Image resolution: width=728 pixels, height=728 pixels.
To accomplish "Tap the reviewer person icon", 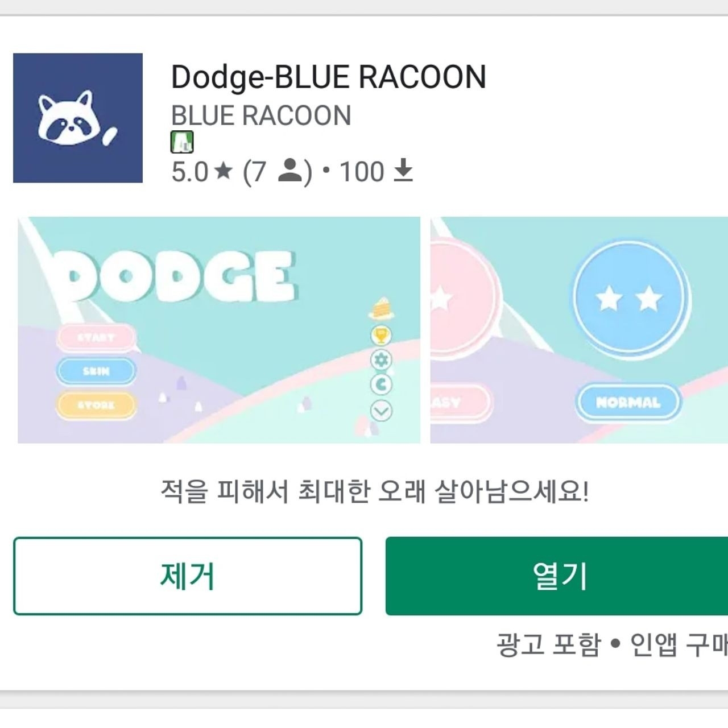I will 290,171.
